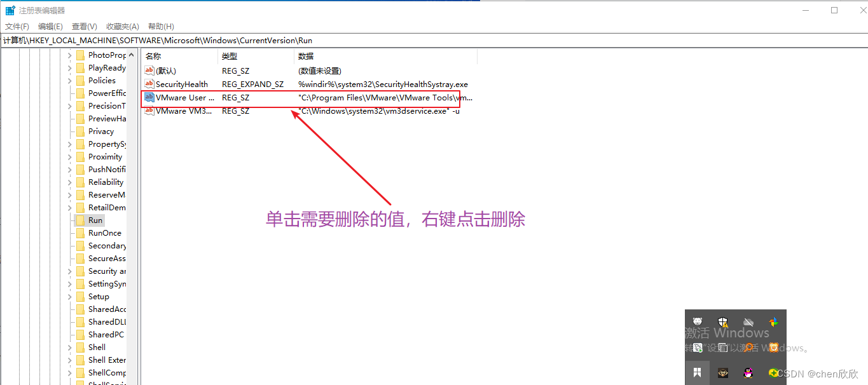This screenshot has height=385, width=868.
Task: Expand the ReserveM key
Action: (69, 195)
